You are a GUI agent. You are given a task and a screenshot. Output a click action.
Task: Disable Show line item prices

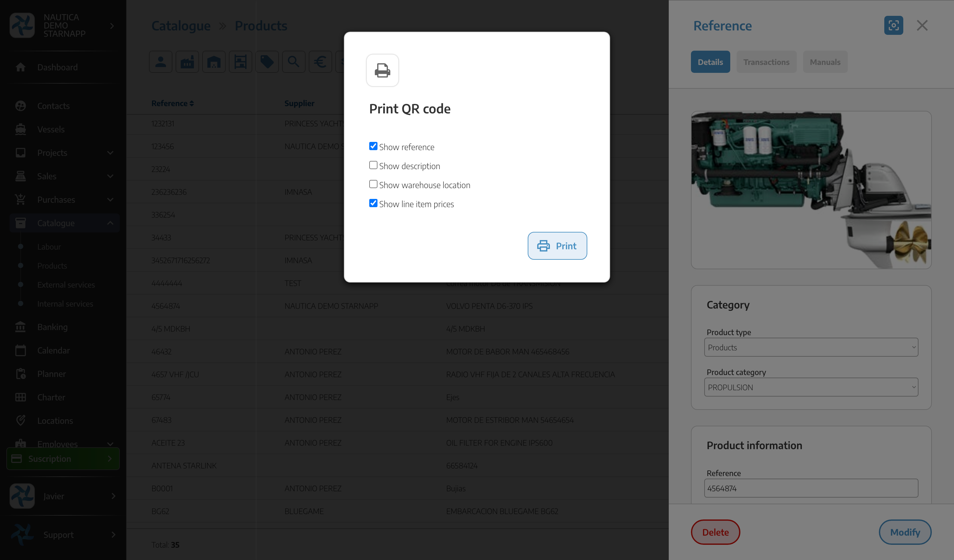tap(373, 203)
